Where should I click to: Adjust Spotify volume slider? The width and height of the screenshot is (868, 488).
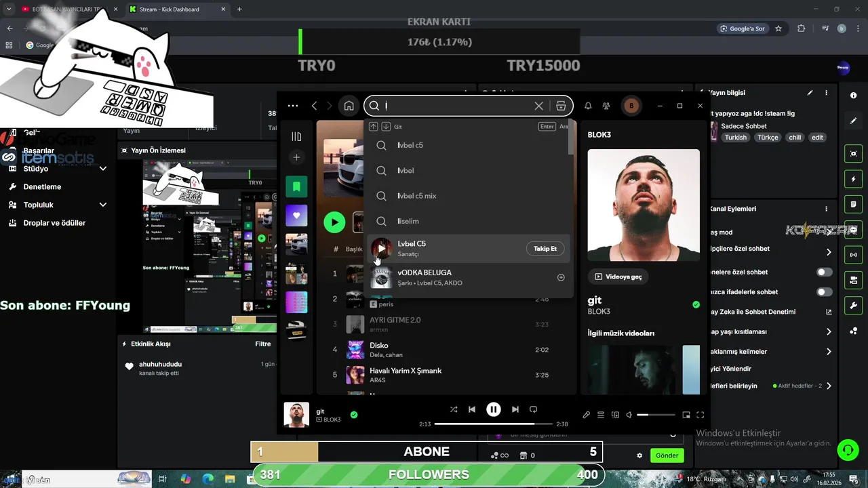pos(656,415)
